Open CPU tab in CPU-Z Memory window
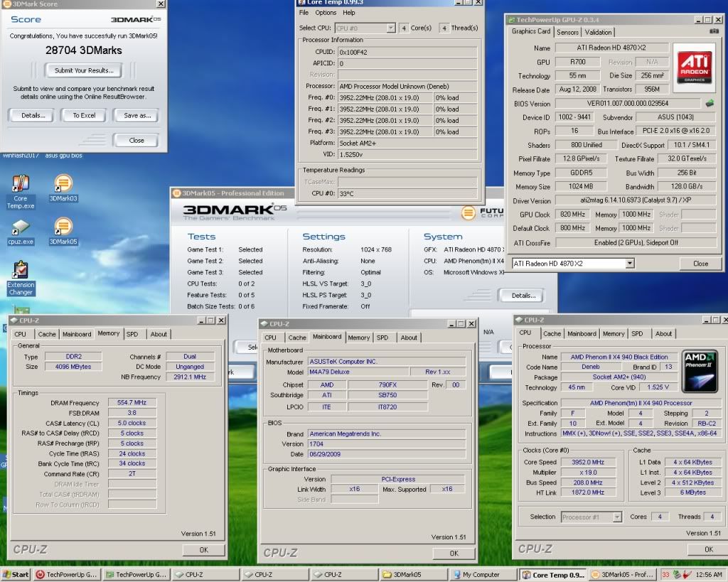Viewport: 728px width, 582px height. pos(20,334)
